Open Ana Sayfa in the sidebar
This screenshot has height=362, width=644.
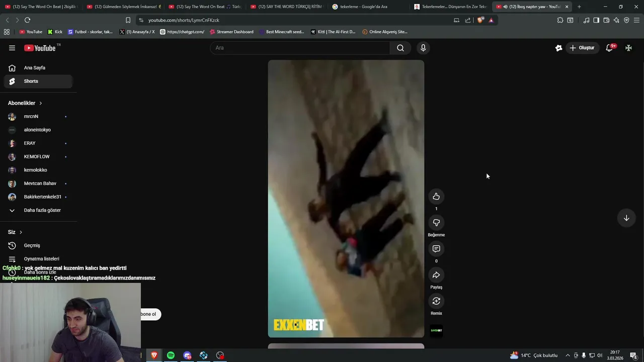[x=38, y=68]
